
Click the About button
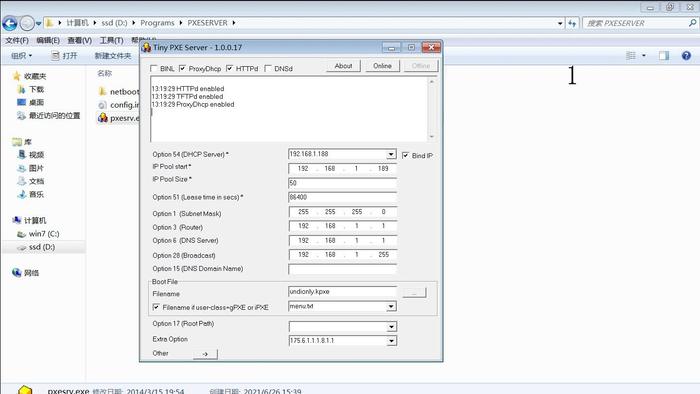click(343, 66)
